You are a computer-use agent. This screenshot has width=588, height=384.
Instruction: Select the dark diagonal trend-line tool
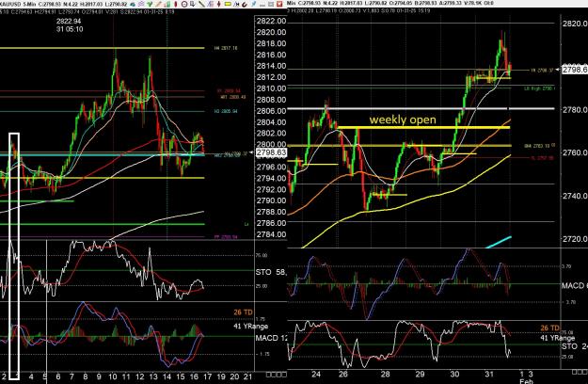point(201,4)
